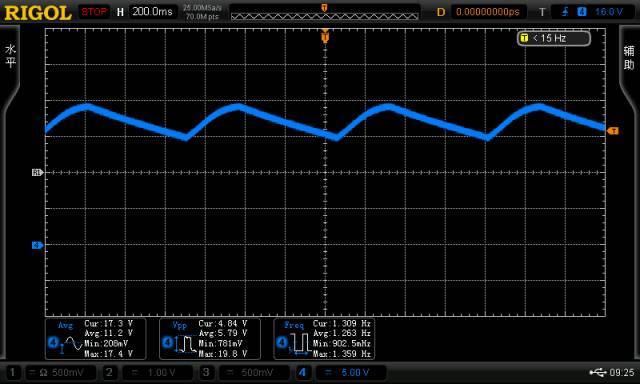The height and width of the screenshot is (384, 640).
Task: Click the < 15 Hz frequency counter badge
Action: point(553,38)
